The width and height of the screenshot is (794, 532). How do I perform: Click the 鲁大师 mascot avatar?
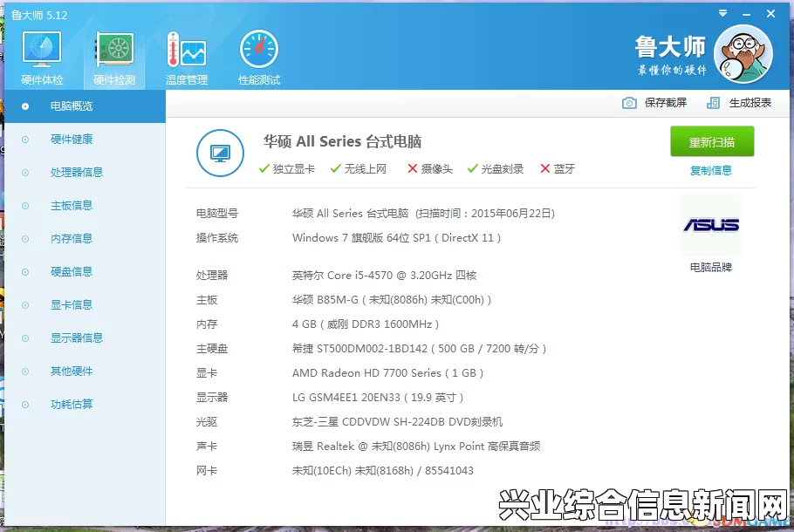point(743,54)
